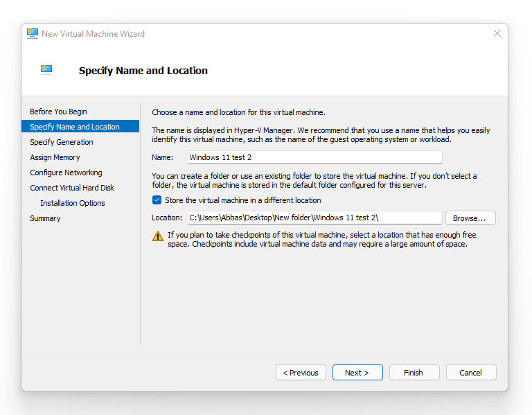Image resolution: width=532 pixels, height=415 pixels.
Task: Click the virtual machine header icon
Action: pos(46,69)
